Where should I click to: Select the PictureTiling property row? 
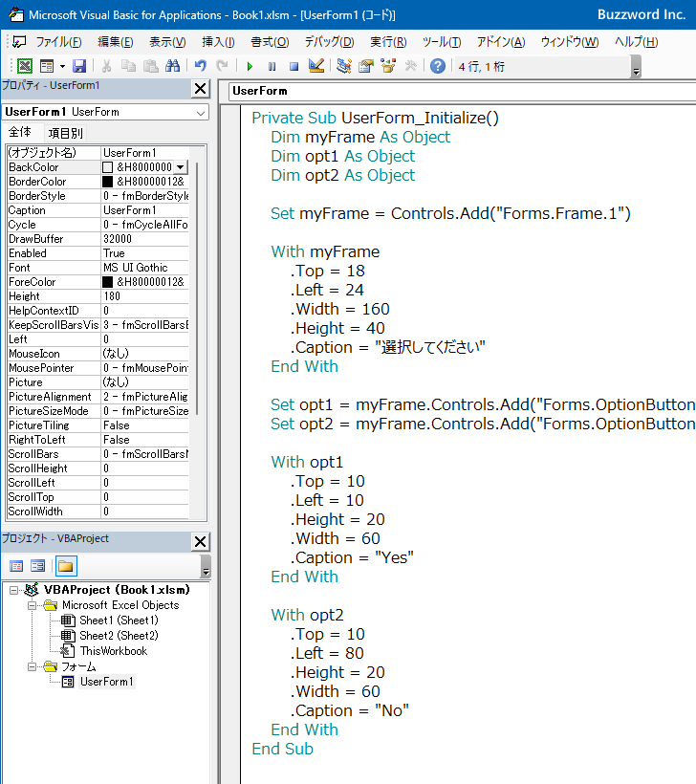[x=98, y=425]
